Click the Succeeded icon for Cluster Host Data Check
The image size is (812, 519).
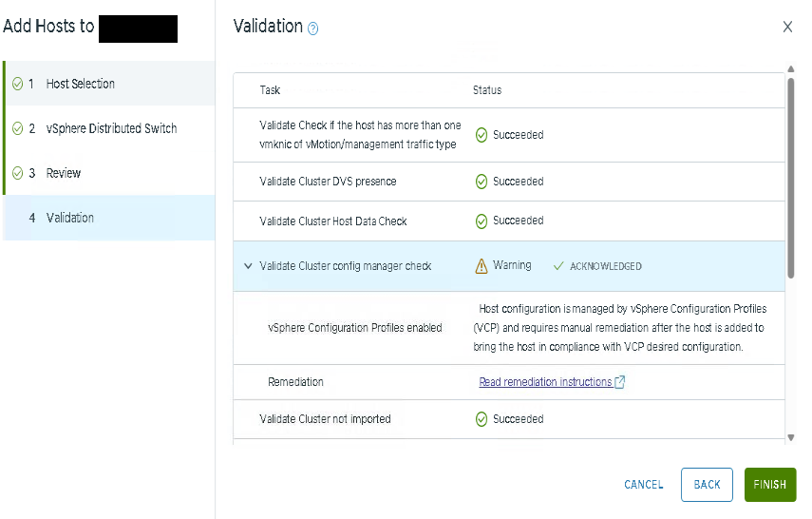coord(482,221)
